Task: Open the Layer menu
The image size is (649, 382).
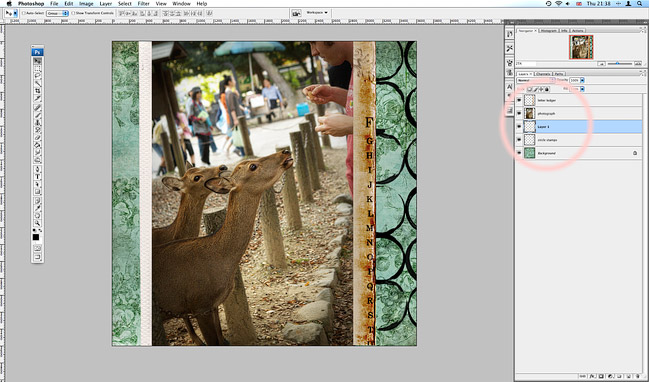Action: click(x=106, y=4)
